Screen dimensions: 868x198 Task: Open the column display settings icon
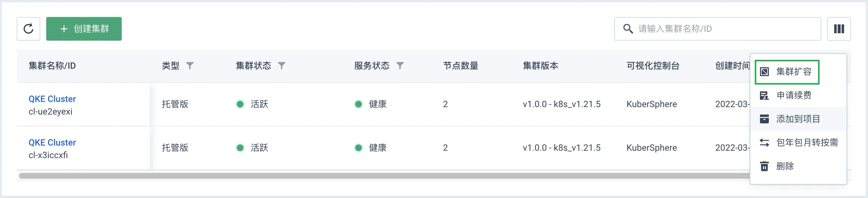tap(839, 29)
